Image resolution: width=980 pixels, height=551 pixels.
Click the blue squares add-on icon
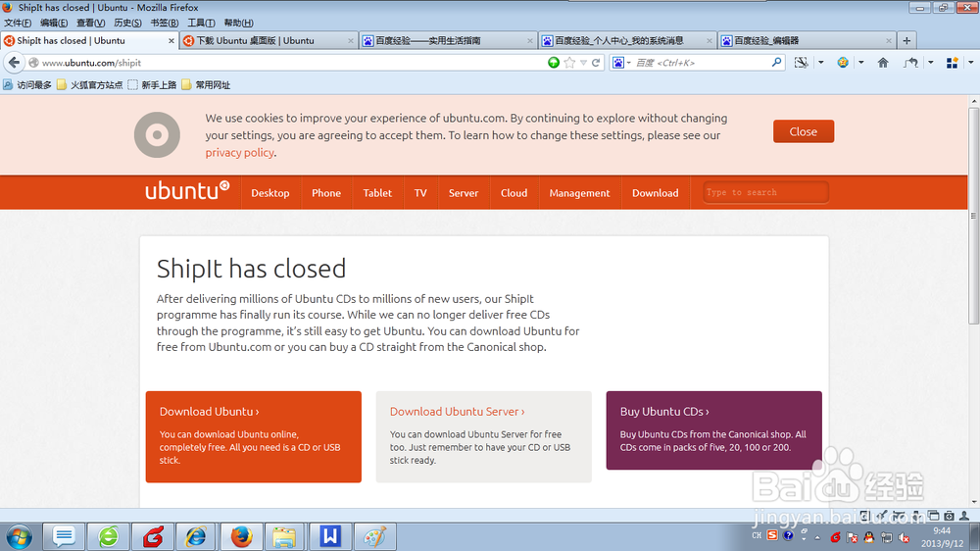tap(952, 63)
